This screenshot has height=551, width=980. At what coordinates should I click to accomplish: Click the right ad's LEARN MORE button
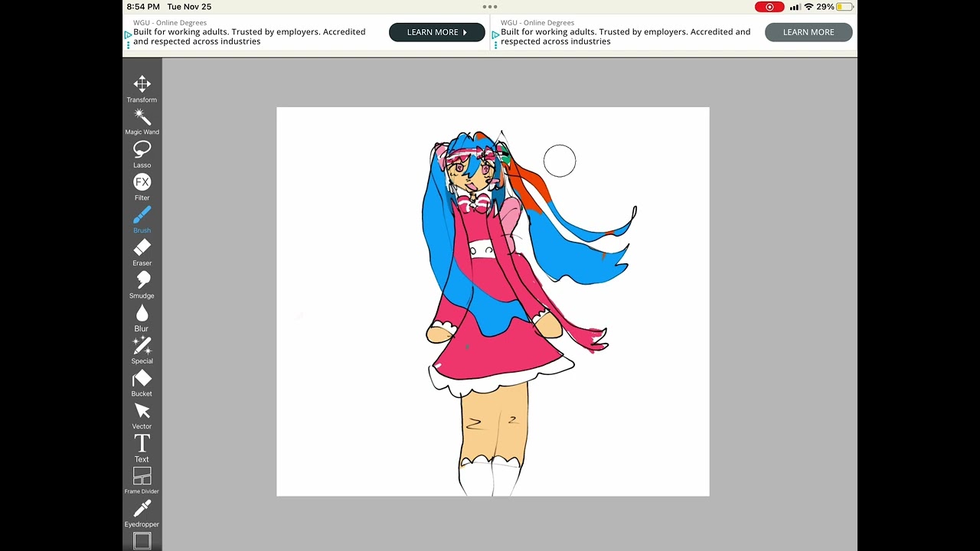[808, 32]
